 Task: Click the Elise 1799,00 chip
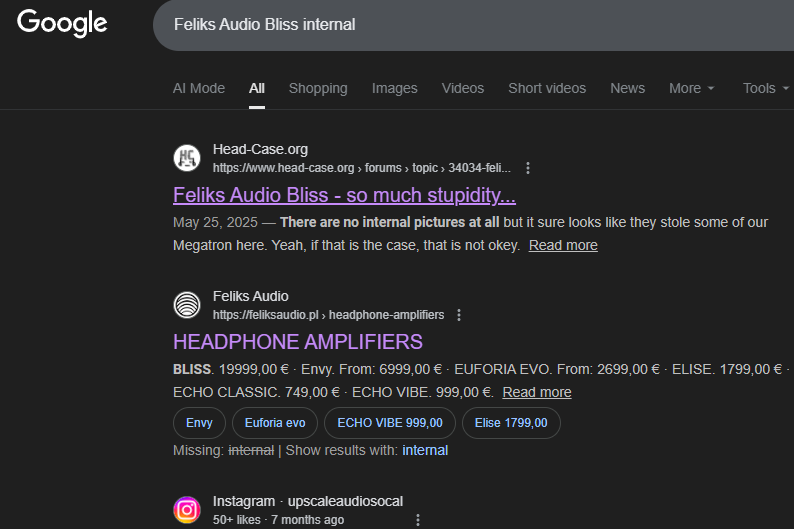[x=511, y=423]
